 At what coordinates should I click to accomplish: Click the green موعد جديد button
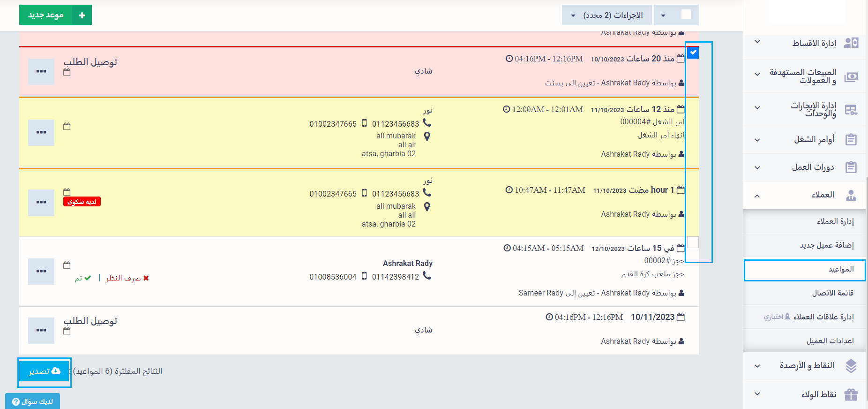(x=55, y=15)
